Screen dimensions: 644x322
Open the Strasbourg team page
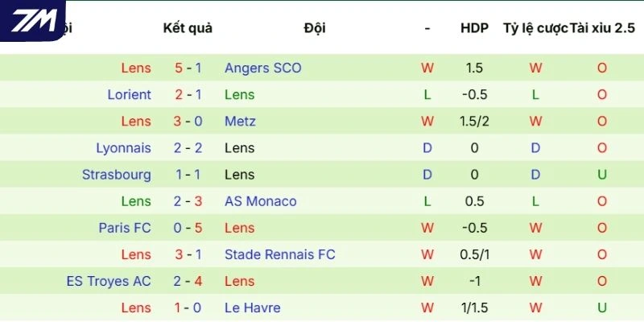pyautogui.click(x=116, y=175)
